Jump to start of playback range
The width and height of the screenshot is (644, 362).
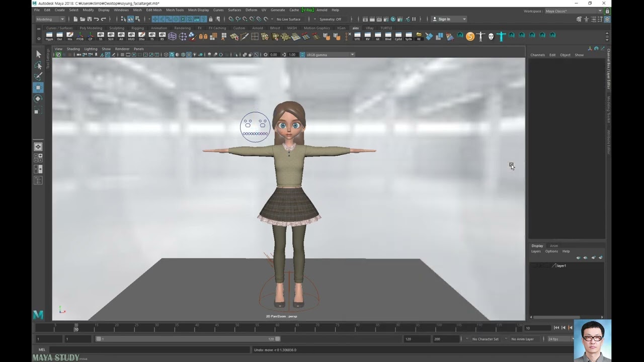click(556, 328)
